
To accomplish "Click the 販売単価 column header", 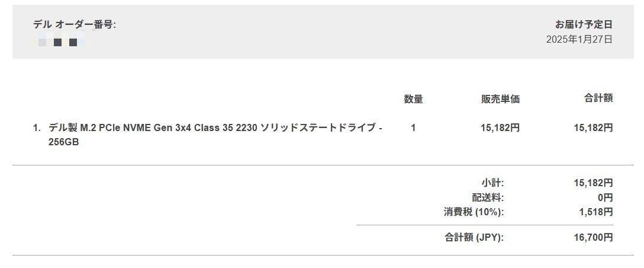I will [x=500, y=99].
